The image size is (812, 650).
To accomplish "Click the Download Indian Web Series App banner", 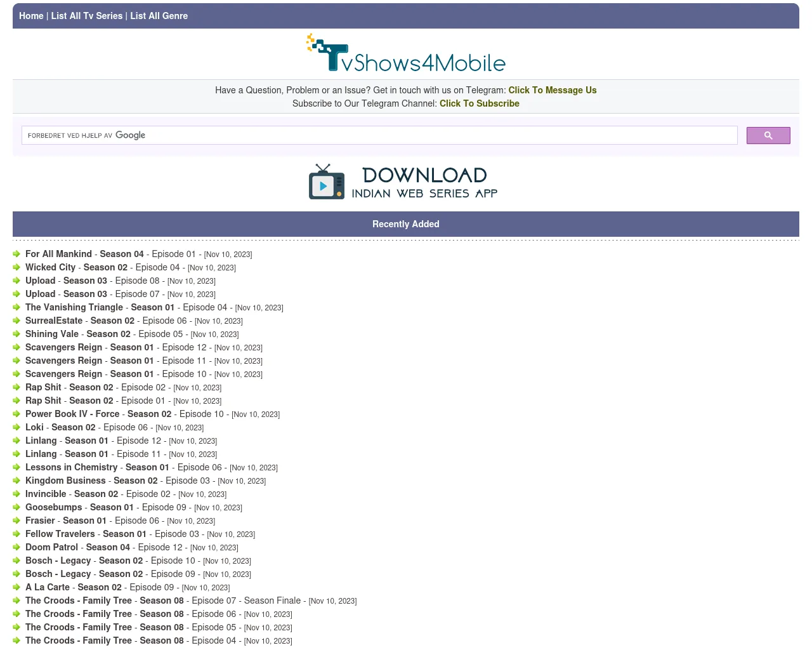I will click(403, 182).
